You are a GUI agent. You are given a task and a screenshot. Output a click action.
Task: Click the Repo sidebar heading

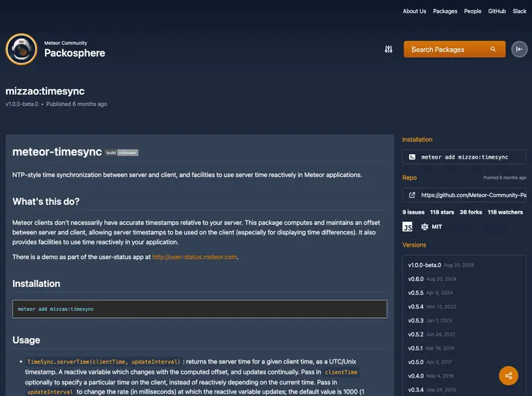[x=409, y=178]
